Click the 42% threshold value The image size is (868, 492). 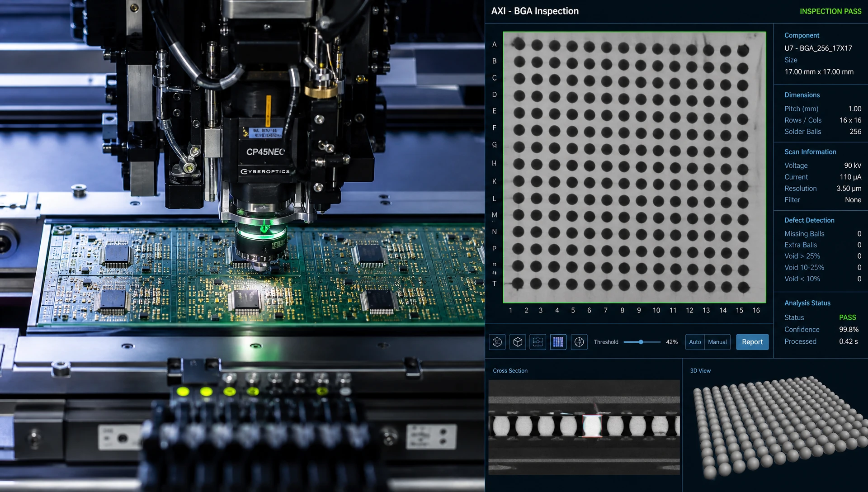tap(671, 342)
